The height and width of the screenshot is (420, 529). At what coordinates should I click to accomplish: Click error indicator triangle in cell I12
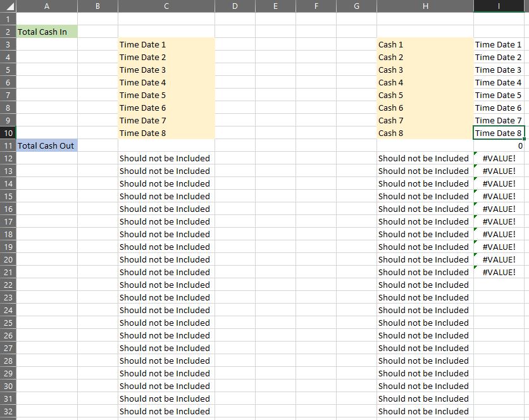pyautogui.click(x=476, y=154)
